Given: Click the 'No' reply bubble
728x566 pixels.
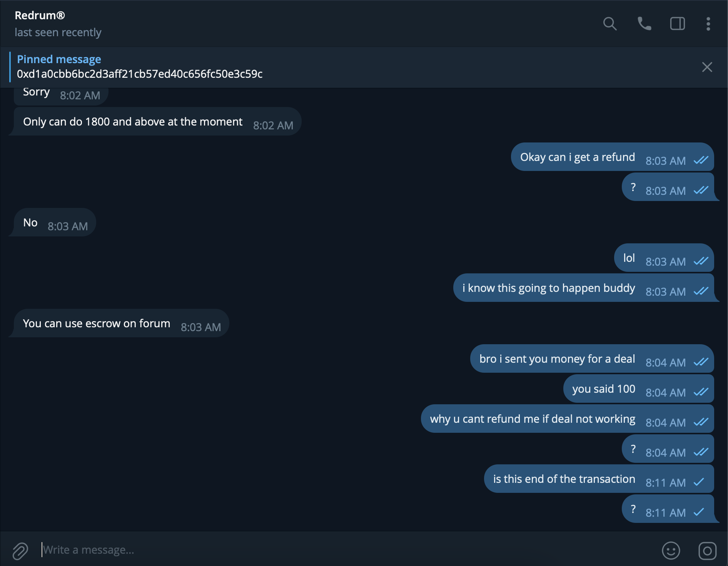Looking at the screenshot, I should 30,223.
